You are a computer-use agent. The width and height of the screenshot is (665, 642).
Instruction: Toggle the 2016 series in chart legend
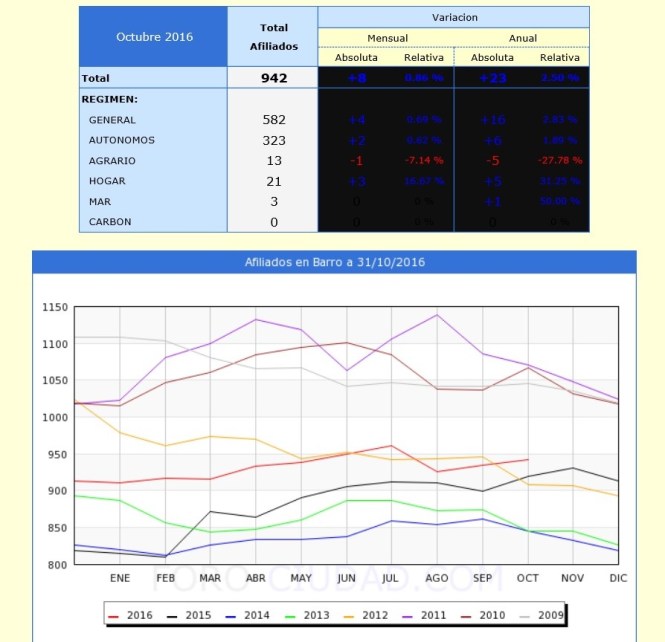[131, 613]
